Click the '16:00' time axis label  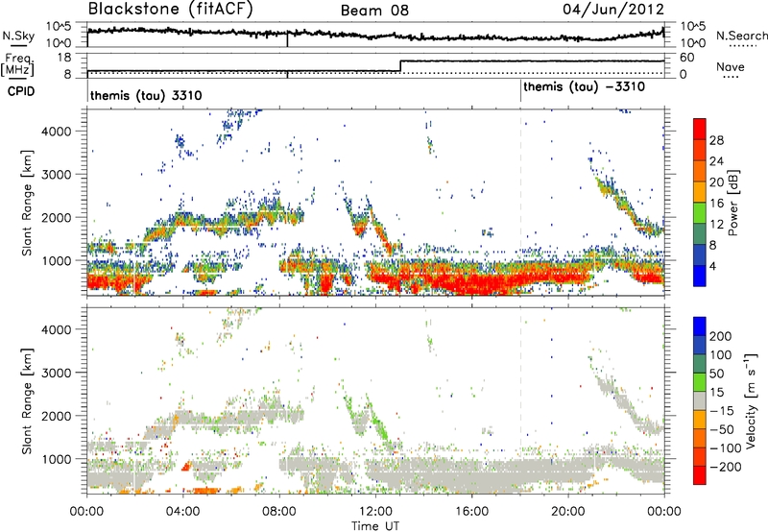(x=471, y=512)
